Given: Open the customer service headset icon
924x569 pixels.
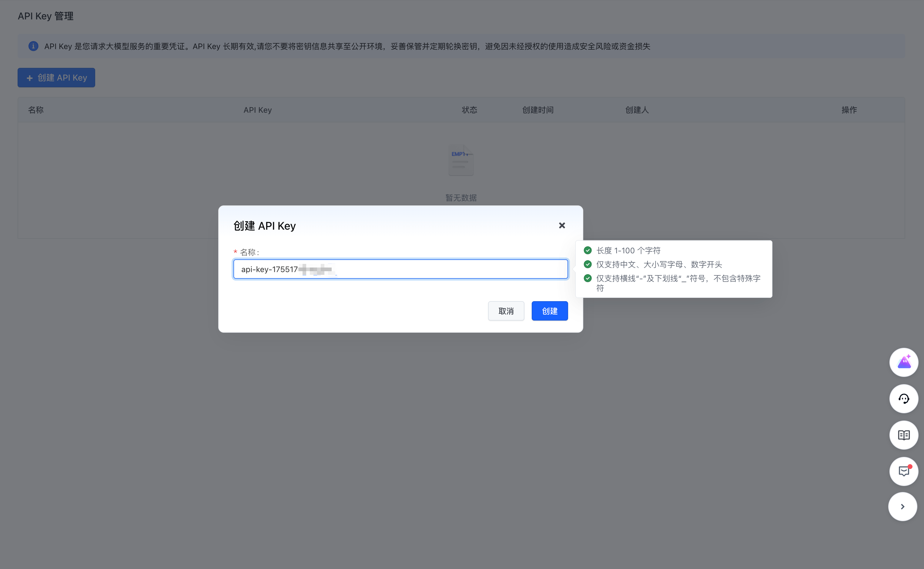Looking at the screenshot, I should (x=904, y=398).
